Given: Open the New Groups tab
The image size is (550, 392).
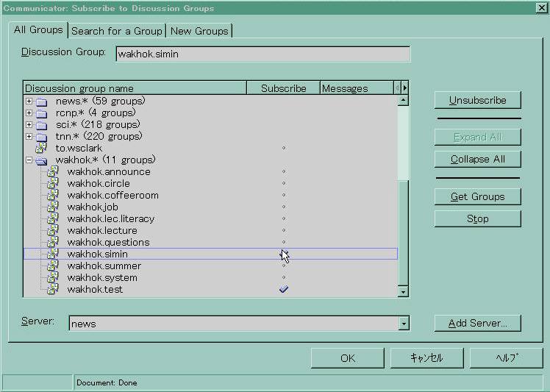Looking at the screenshot, I should 200,31.
